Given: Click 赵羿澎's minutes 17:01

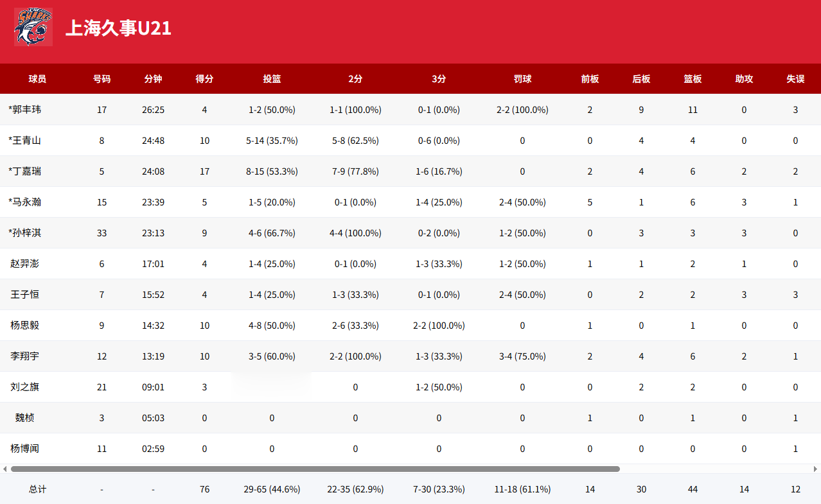Looking at the screenshot, I should coord(153,264).
